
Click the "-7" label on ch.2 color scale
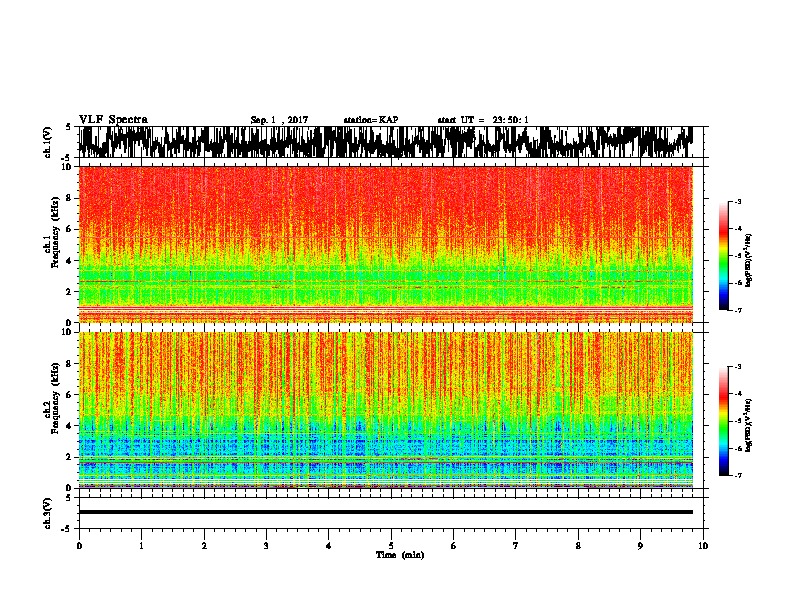tap(737, 476)
